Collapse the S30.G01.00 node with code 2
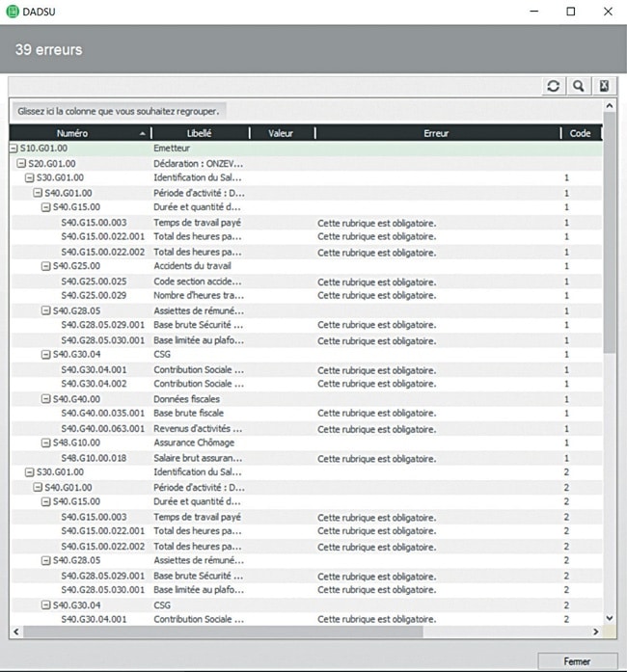627x672 pixels. [29, 471]
